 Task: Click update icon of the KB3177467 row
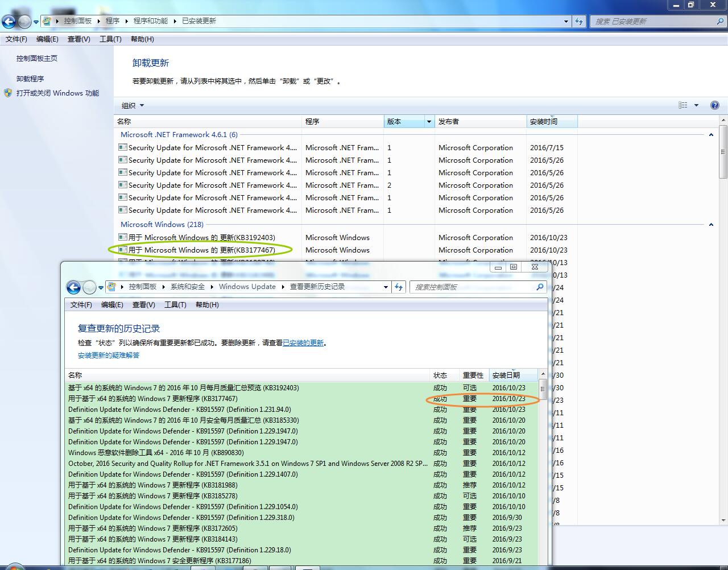122,250
